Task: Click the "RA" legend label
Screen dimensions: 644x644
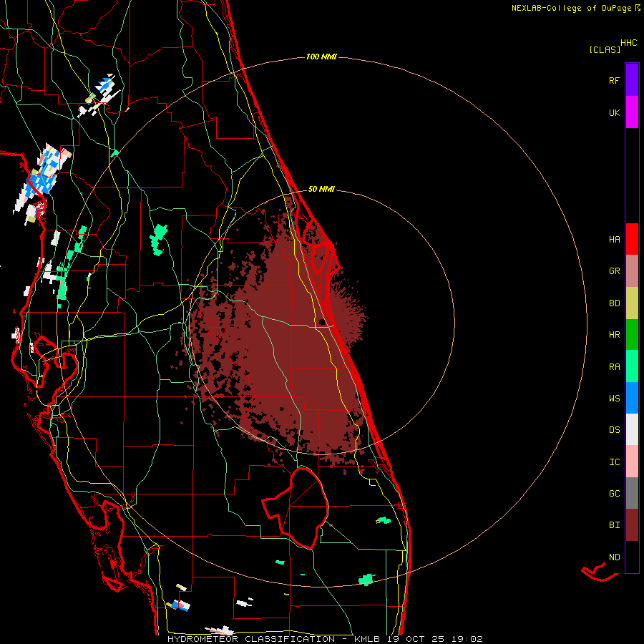Action: 614,367
